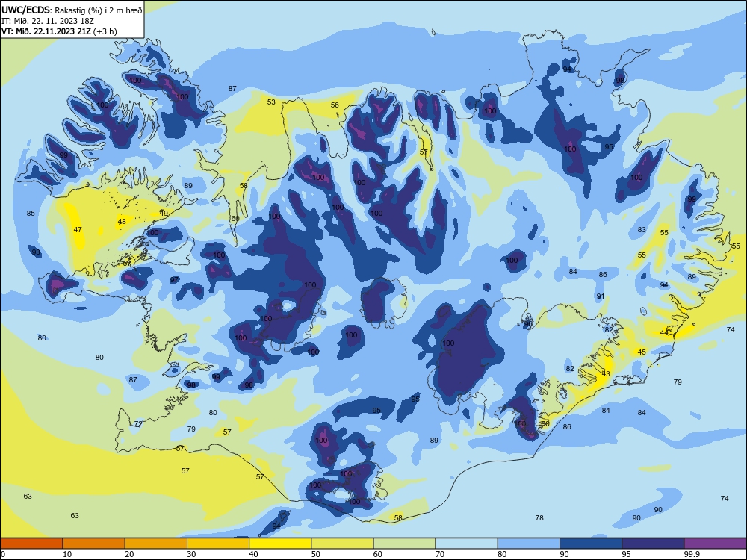Click the 99.9 legend tick label
This screenshot has width=747, height=560.
pos(692,554)
